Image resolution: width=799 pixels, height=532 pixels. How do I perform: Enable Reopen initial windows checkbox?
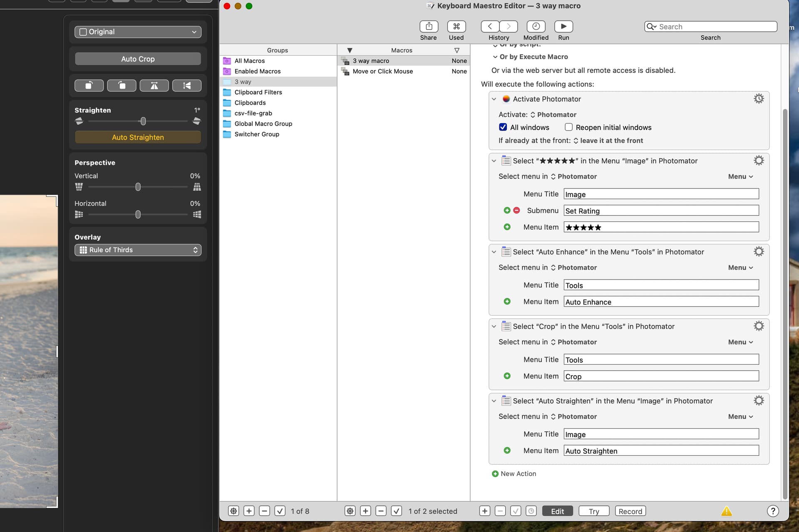click(x=568, y=127)
